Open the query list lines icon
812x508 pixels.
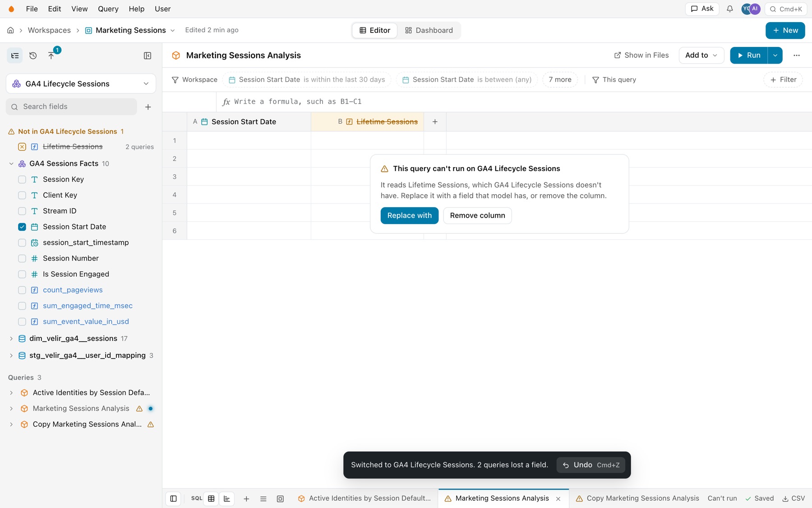tap(263, 499)
